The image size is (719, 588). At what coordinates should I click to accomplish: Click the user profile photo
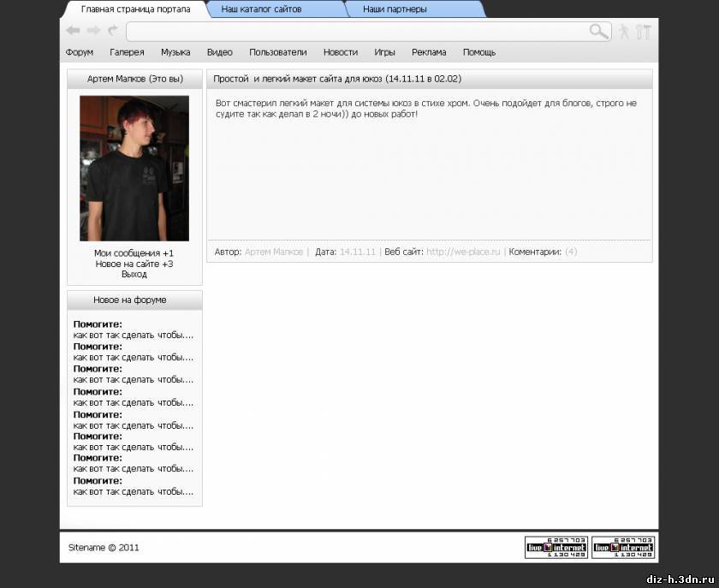click(134, 168)
